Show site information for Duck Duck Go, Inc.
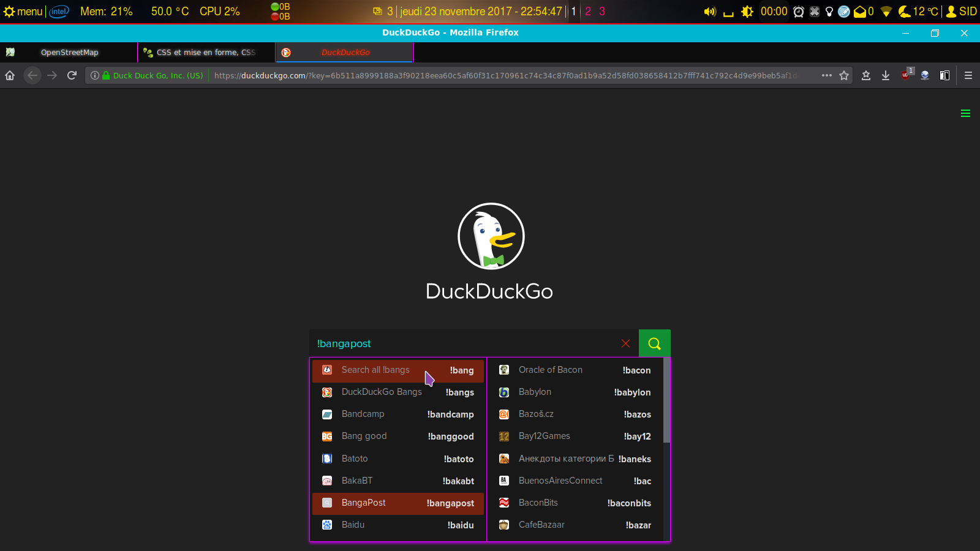The height and width of the screenshot is (551, 980). (x=147, y=75)
